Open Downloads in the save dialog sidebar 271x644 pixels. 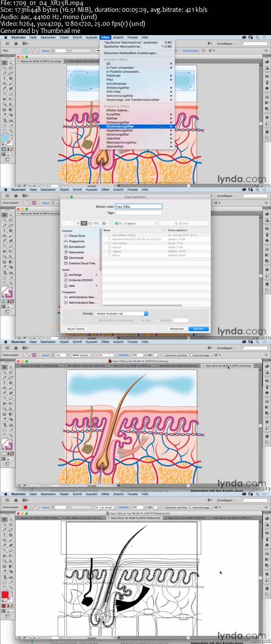76,258
